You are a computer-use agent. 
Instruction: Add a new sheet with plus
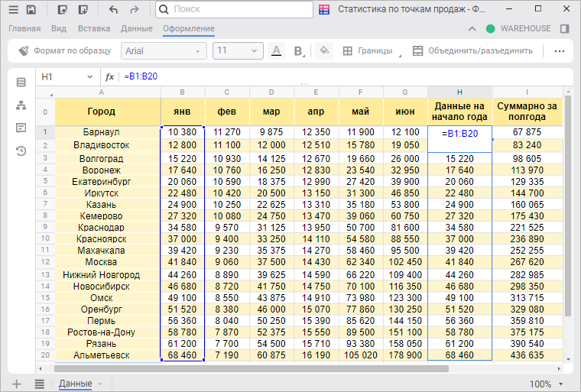17,384
